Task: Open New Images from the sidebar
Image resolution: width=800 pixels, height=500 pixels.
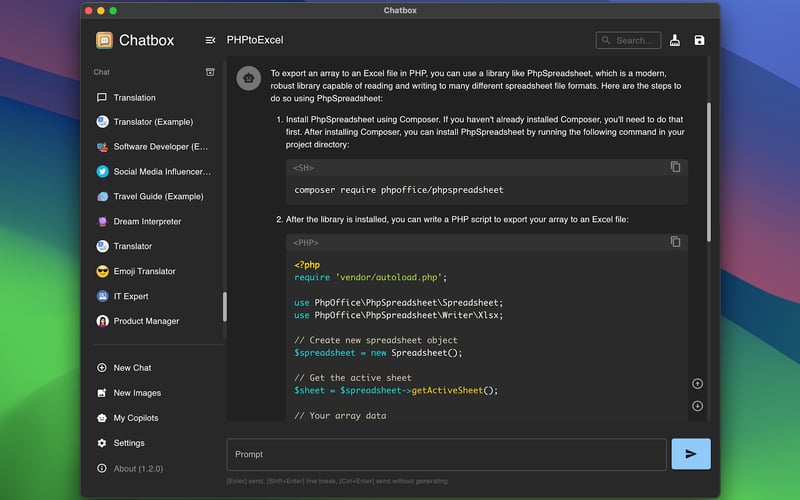Action: (x=137, y=393)
